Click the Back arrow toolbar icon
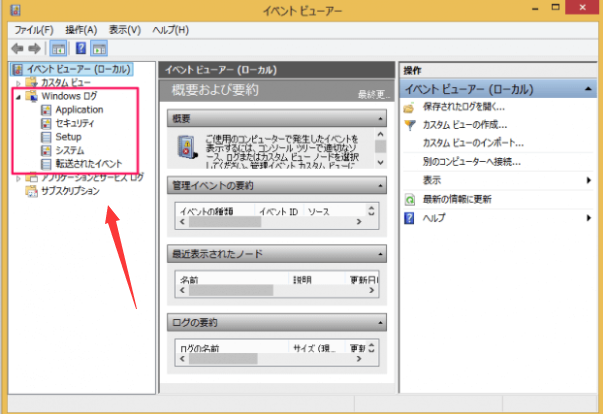Viewport: 603px width, 414px height. click(x=17, y=48)
